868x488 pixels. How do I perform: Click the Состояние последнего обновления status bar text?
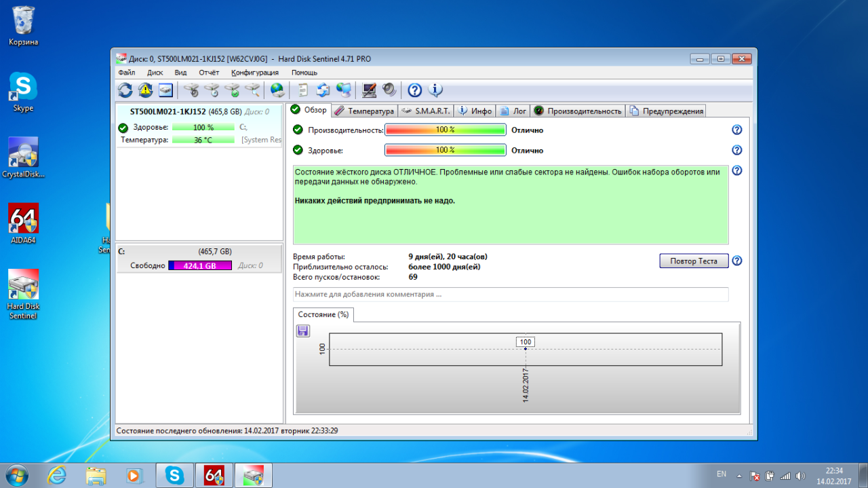227,431
